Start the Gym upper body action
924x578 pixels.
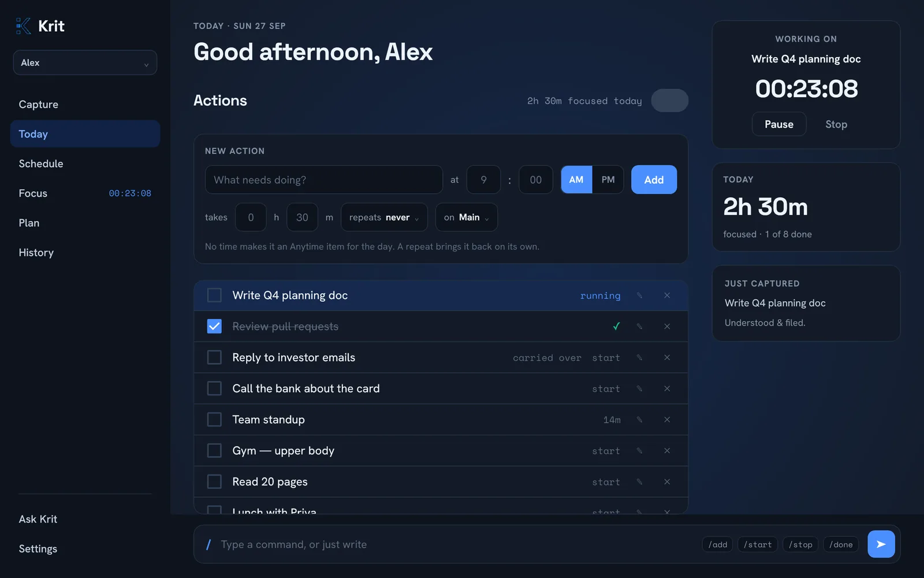(x=606, y=451)
